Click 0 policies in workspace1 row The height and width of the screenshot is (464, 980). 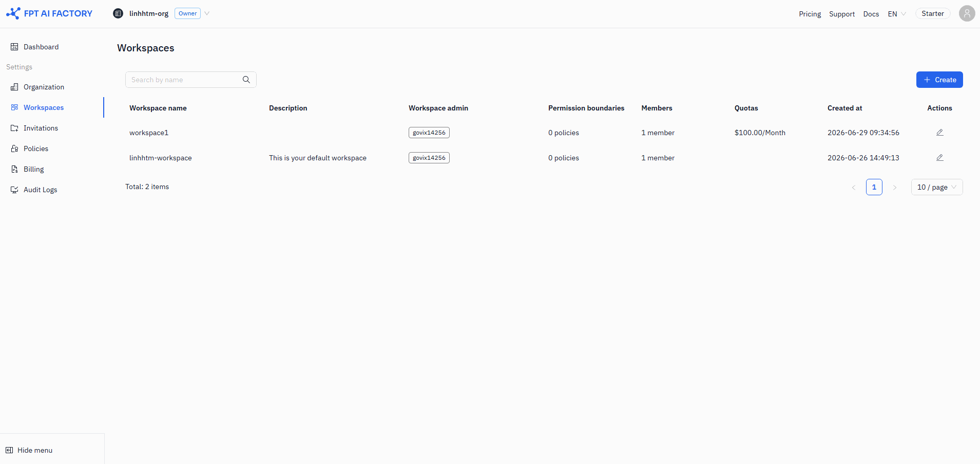pos(564,133)
